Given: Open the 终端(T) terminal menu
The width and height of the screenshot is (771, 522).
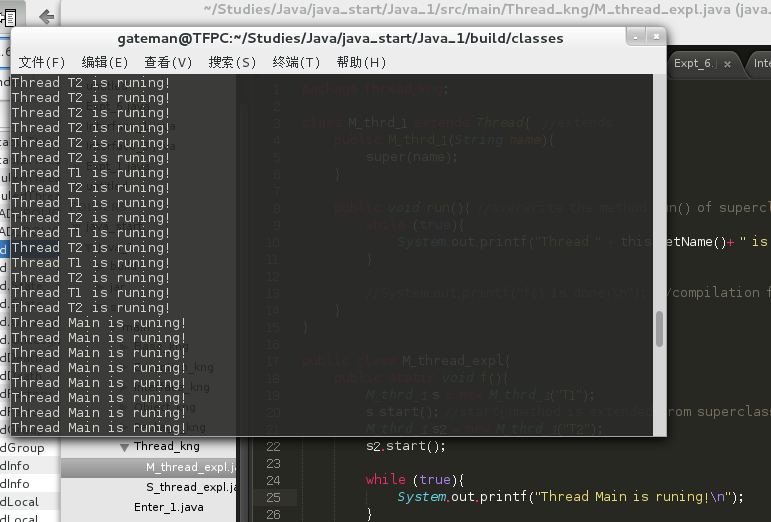Looking at the screenshot, I should (x=296, y=62).
